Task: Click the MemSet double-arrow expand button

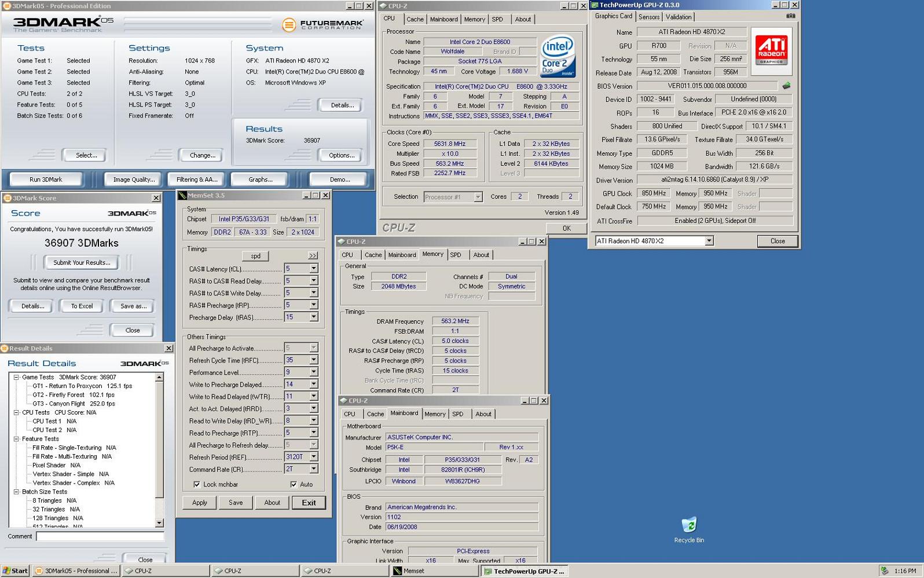Action: (x=313, y=256)
